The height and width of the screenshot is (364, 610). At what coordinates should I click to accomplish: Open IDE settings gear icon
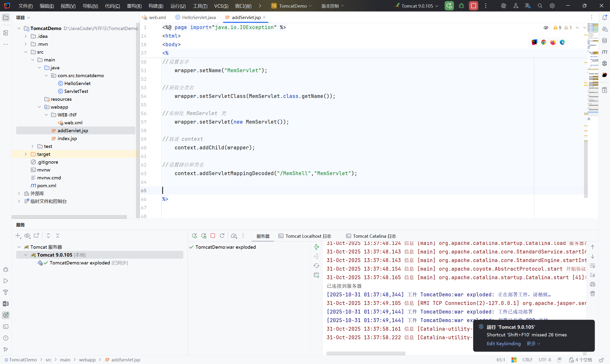pyautogui.click(x=552, y=6)
